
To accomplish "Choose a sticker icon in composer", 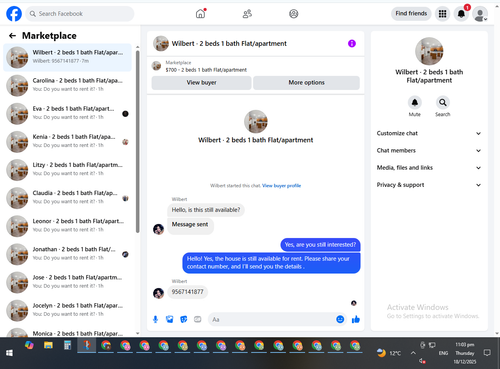I will point(184,319).
